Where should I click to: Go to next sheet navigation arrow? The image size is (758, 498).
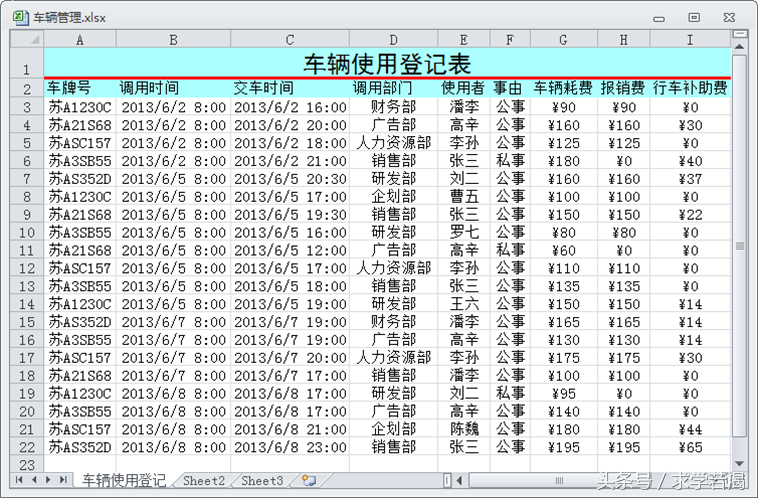coord(48,480)
